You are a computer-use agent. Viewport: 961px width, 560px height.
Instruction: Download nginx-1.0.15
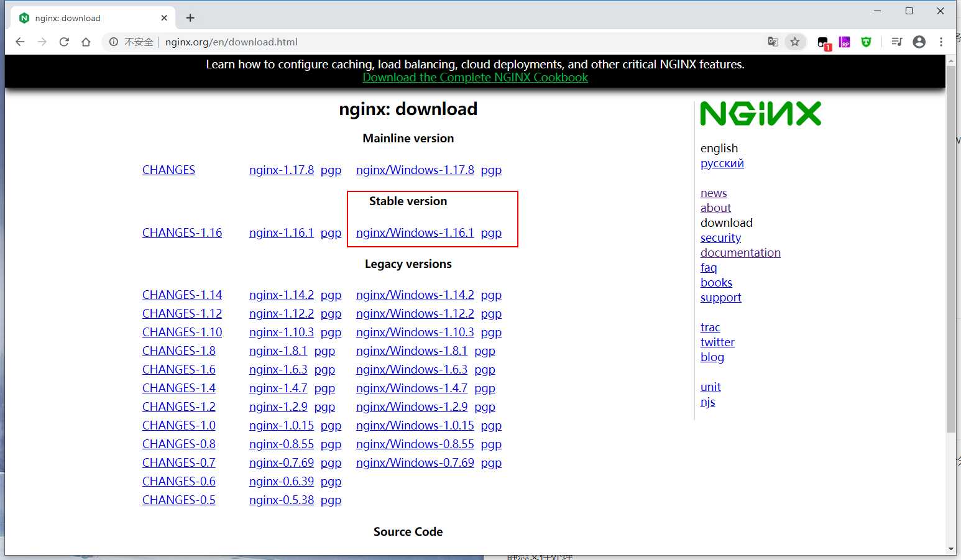pos(282,425)
